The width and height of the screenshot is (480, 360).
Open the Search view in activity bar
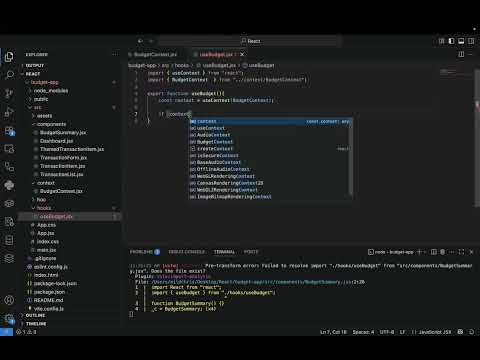(x=9, y=75)
